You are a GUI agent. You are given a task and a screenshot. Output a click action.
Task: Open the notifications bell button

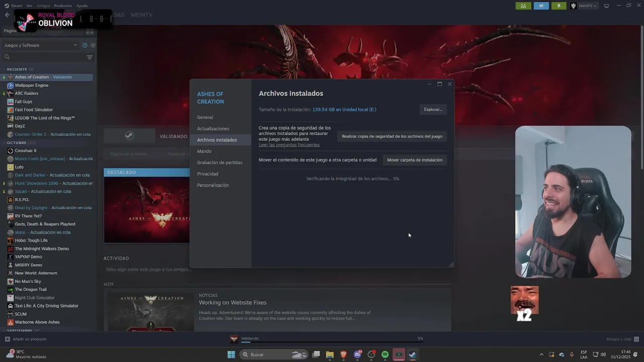point(559,6)
